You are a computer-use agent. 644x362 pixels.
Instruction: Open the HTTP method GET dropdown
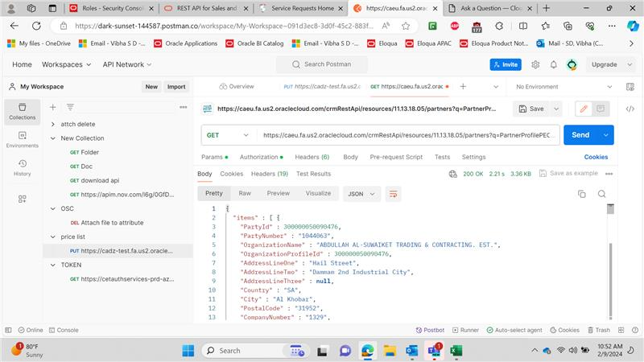click(228, 135)
